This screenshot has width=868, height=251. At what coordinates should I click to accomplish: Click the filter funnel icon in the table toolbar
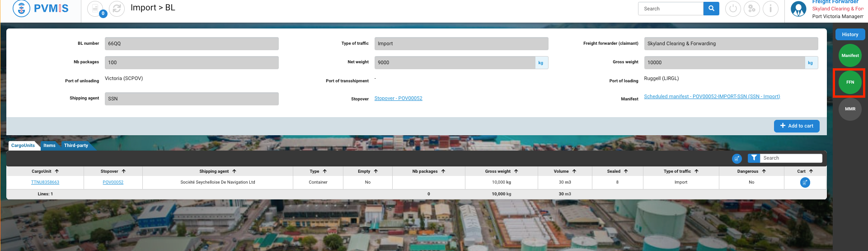click(754, 158)
